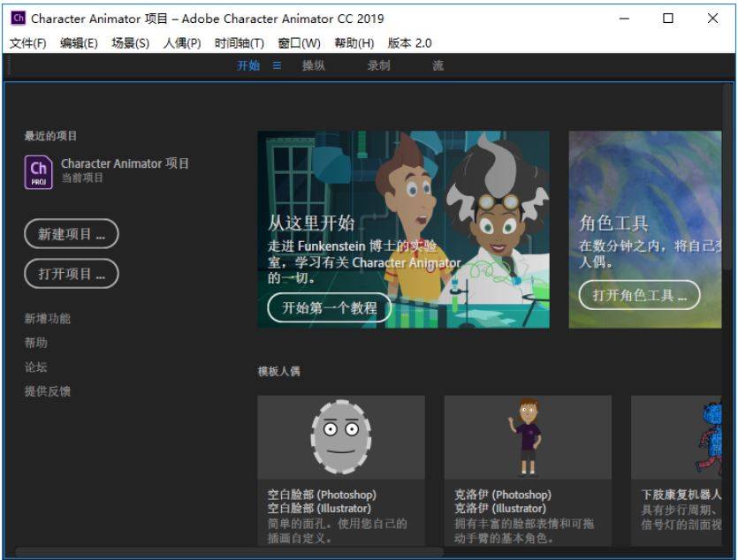
Task: Open the 开始 workspace menu icon
Action: [277, 65]
